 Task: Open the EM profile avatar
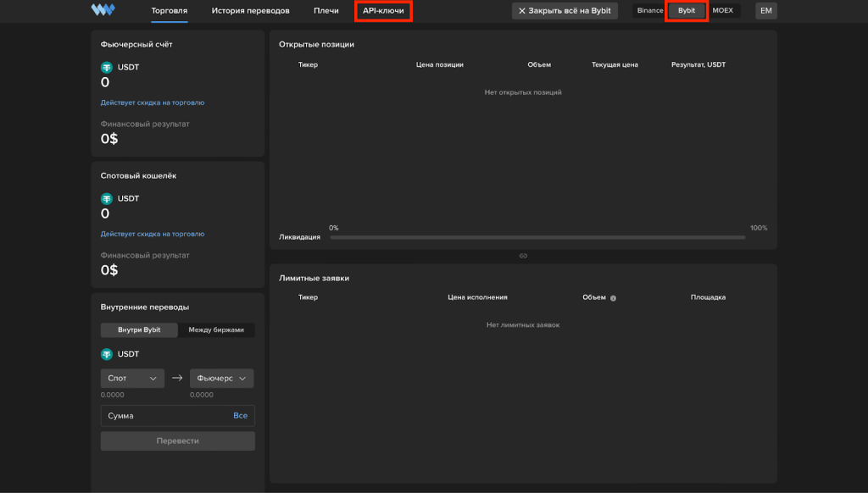click(x=766, y=11)
